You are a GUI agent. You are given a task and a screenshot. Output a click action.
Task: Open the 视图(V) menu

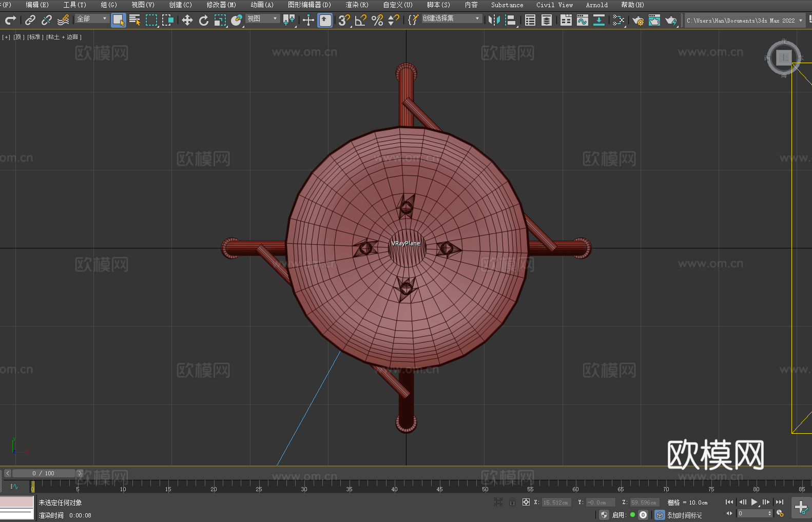click(x=143, y=5)
